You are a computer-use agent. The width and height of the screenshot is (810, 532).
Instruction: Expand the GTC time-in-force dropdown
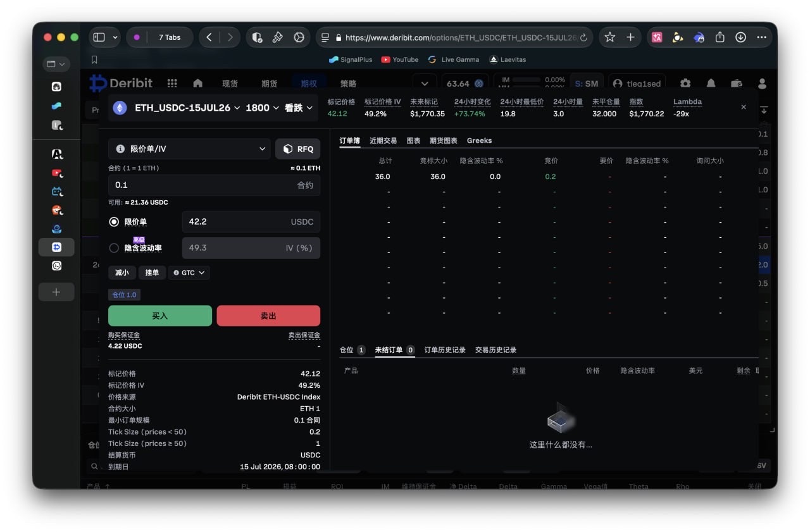coord(189,273)
